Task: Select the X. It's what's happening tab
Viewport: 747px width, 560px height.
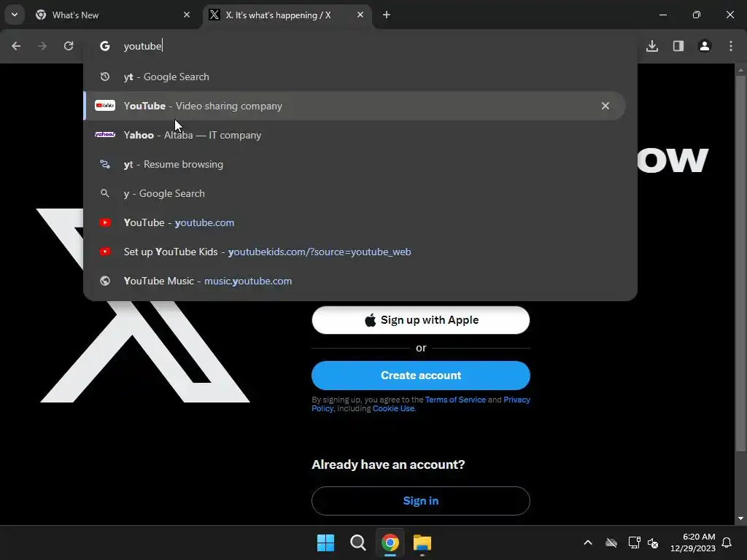Action: (x=286, y=15)
